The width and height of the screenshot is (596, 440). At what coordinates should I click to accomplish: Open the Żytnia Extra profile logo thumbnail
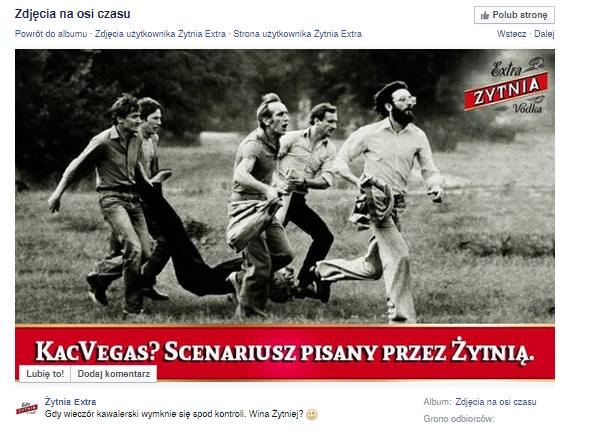pyautogui.click(x=27, y=408)
